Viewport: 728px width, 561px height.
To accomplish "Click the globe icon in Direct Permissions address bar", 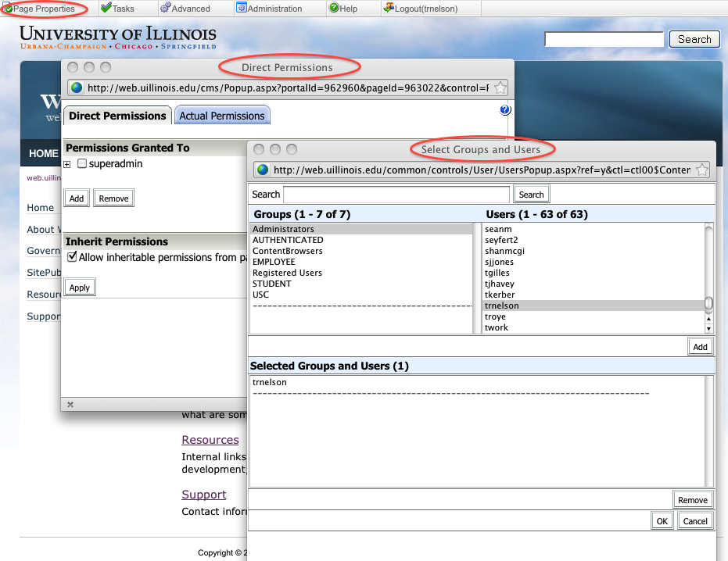I will pos(77,88).
